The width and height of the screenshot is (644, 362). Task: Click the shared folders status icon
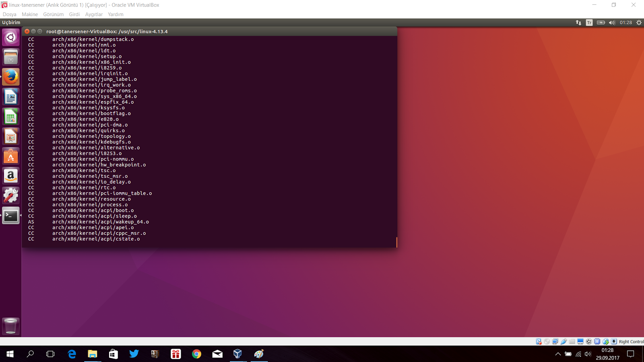[572, 341]
